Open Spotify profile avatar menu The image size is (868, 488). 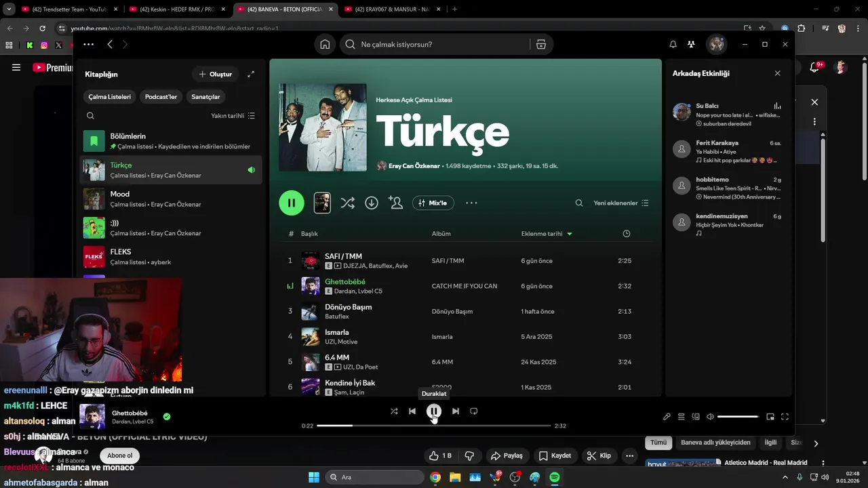coord(716,44)
